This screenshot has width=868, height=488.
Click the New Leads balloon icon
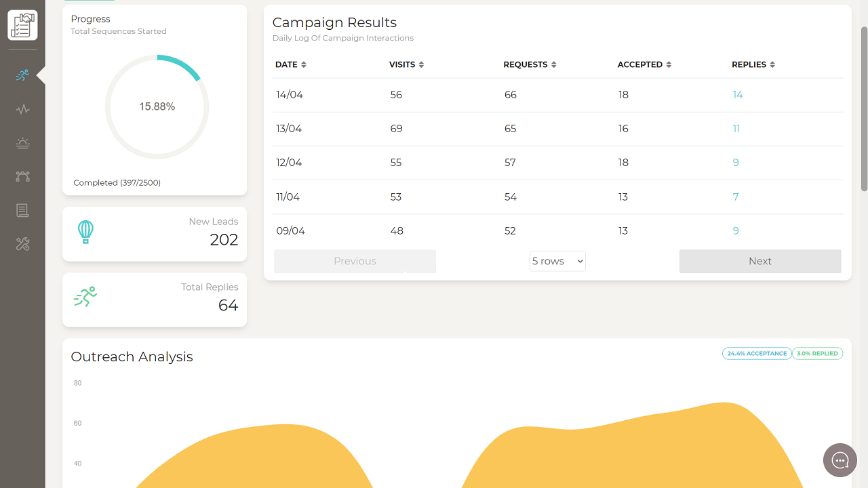[85, 232]
